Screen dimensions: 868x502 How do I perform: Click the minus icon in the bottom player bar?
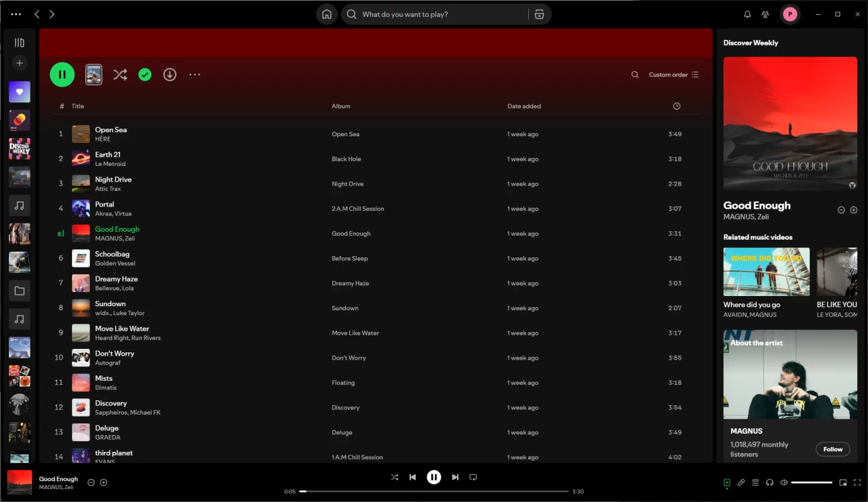coord(91,482)
